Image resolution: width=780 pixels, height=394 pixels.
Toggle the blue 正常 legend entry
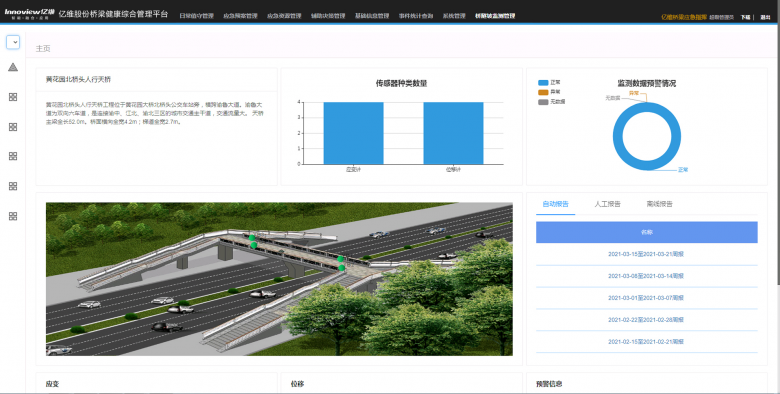click(549, 83)
